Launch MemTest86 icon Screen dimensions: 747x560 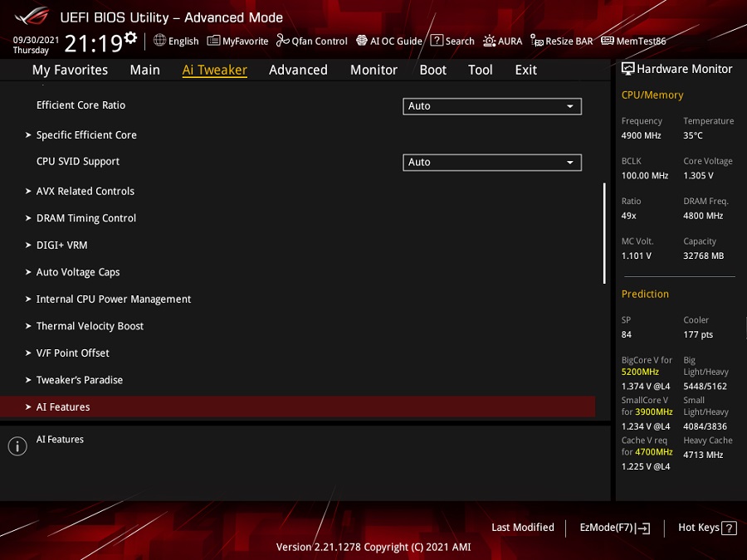tap(608, 41)
